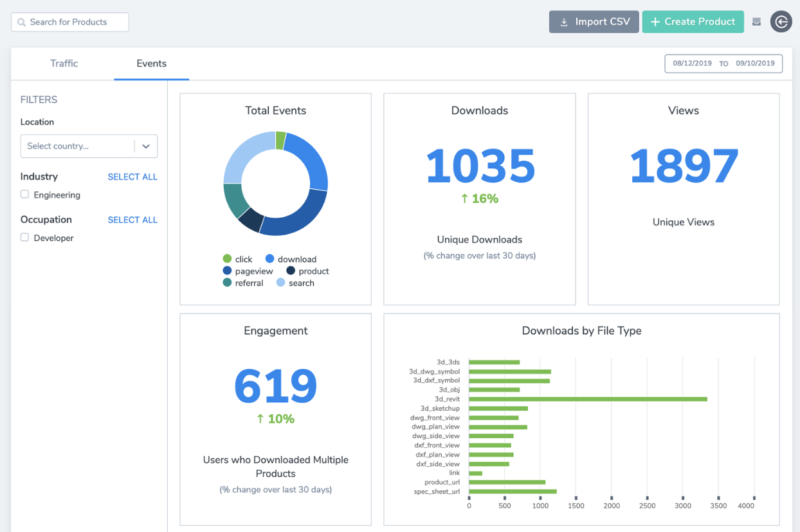
Task: Check the Developer occupation checkbox
Action: click(25, 238)
